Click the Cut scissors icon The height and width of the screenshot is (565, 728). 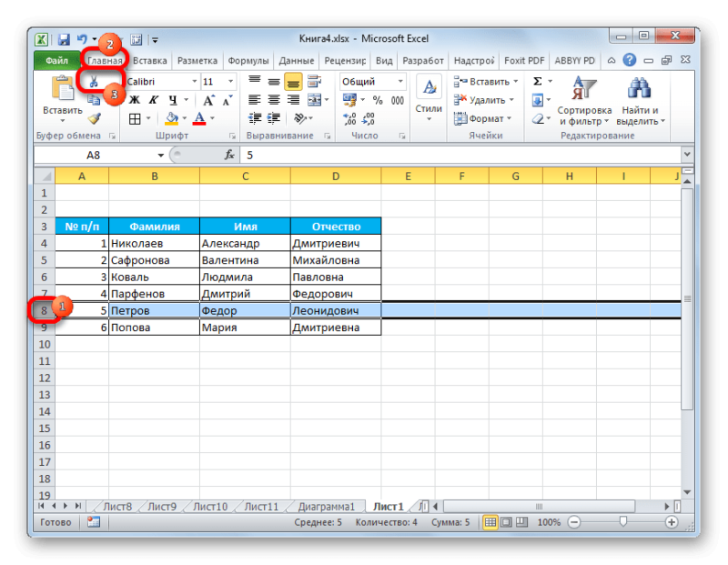[94, 81]
